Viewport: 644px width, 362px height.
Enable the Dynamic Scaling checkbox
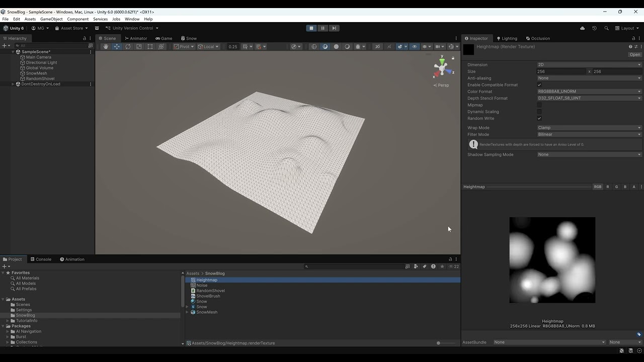(x=539, y=112)
